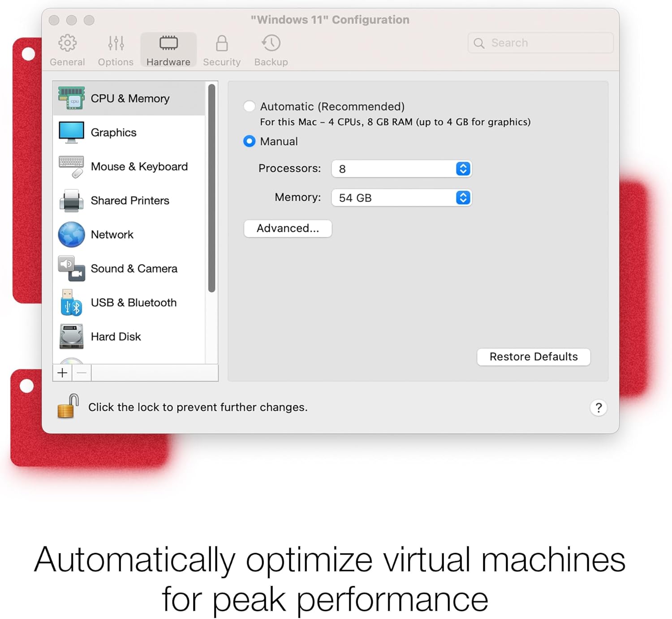Click the hardware list scrollbar
The height and width of the screenshot is (619, 672).
tap(212, 188)
